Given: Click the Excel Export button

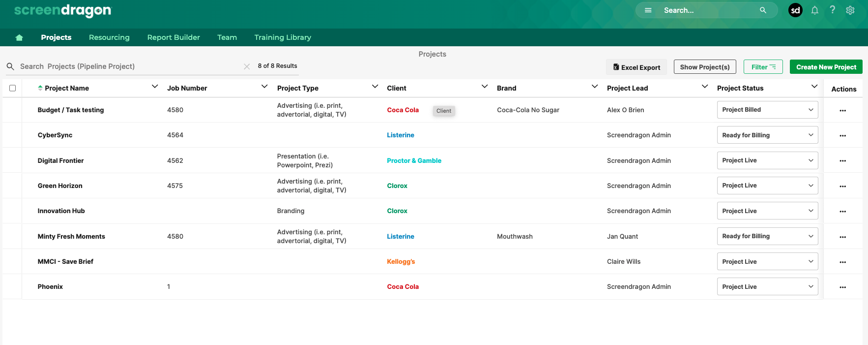Looking at the screenshot, I should 637,67.
